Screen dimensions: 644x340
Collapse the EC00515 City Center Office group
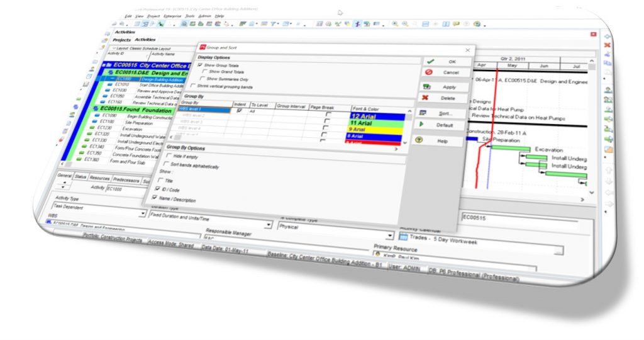[x=104, y=65]
